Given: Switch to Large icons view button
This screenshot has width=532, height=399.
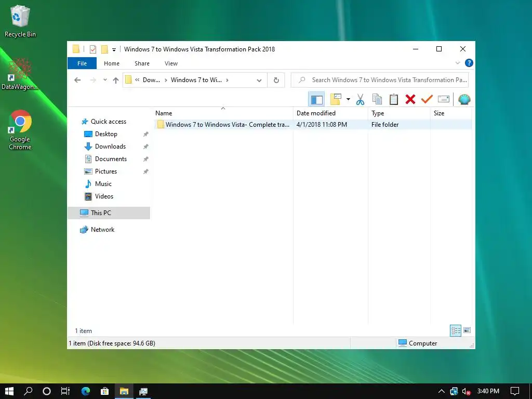Looking at the screenshot, I should point(467,330).
